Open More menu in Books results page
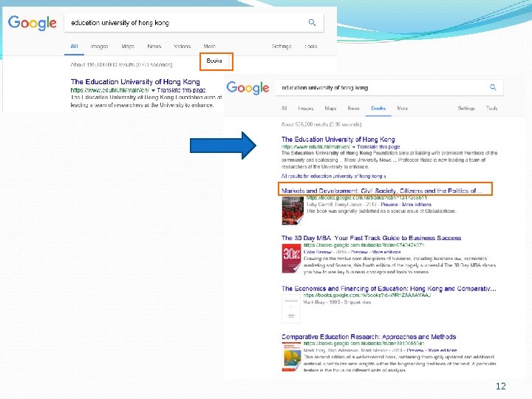Image resolution: width=532 pixels, height=399 pixels. pos(403,108)
